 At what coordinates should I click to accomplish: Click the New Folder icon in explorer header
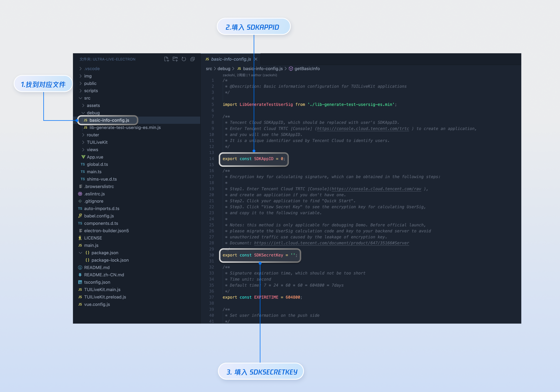[x=175, y=59]
